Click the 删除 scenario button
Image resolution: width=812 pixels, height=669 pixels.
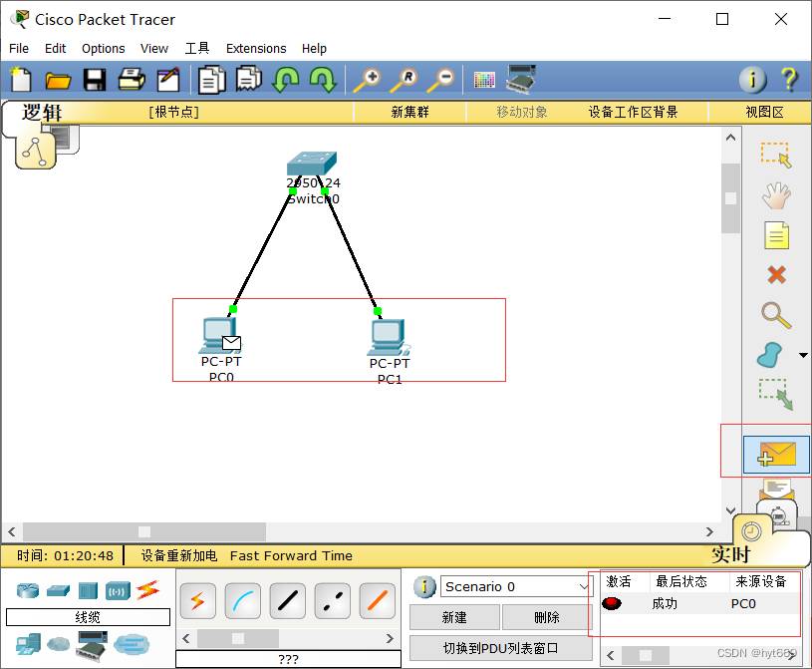click(547, 617)
